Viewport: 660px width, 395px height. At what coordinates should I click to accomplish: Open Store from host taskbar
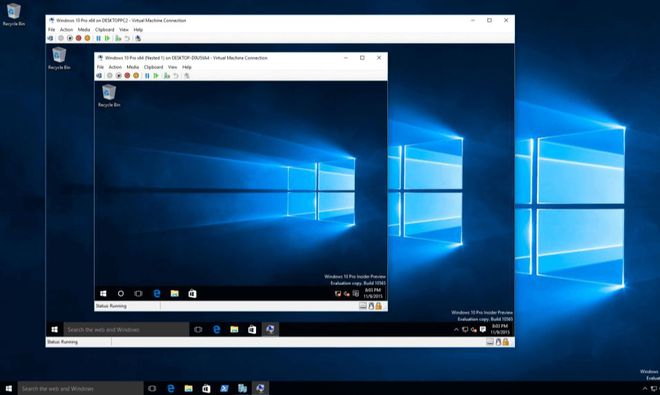[206, 388]
